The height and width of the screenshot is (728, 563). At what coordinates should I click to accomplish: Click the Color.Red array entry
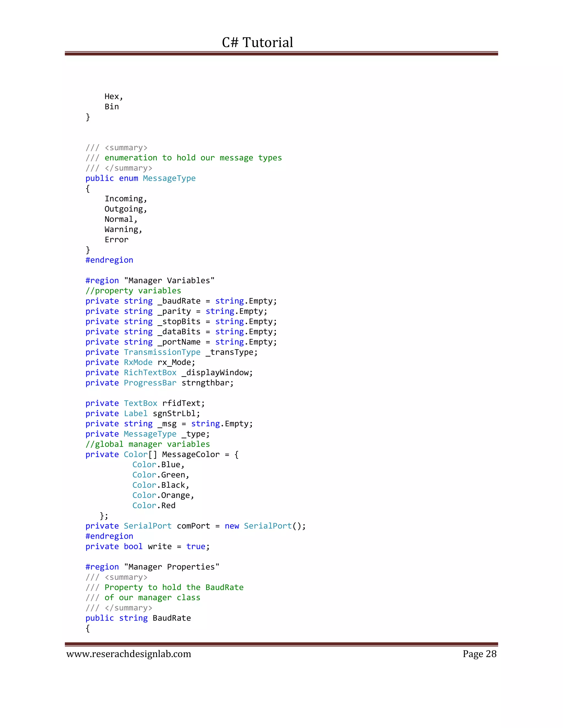pyautogui.click(x=154, y=506)
